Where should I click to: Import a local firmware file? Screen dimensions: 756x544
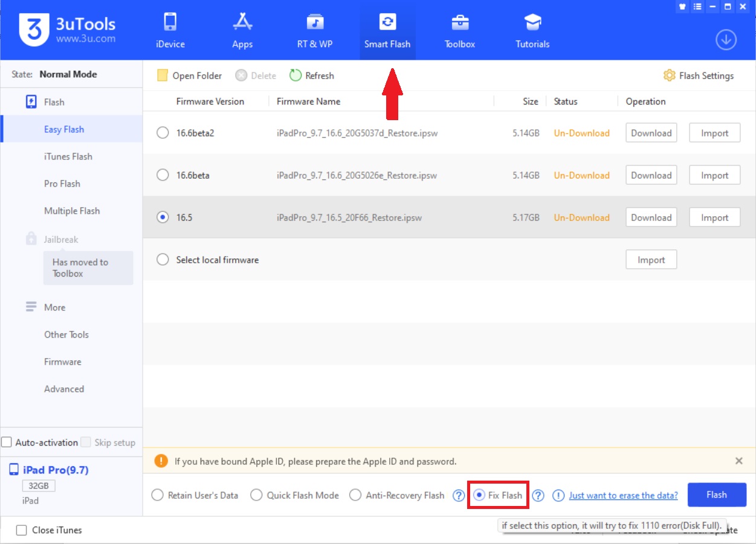pyautogui.click(x=651, y=260)
